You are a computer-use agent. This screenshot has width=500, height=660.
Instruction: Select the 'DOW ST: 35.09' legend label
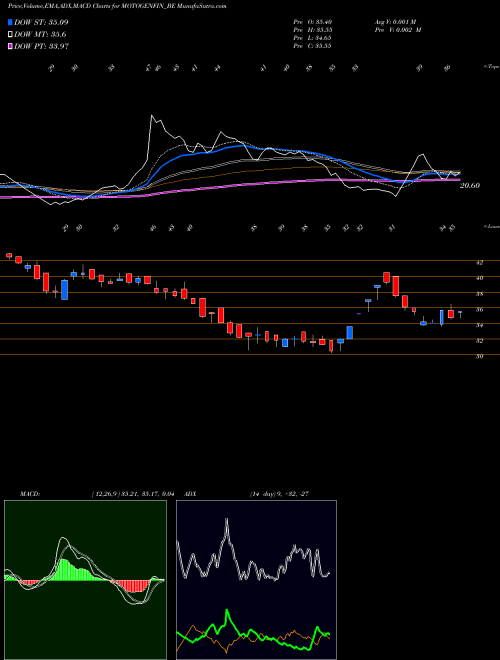coord(41,22)
